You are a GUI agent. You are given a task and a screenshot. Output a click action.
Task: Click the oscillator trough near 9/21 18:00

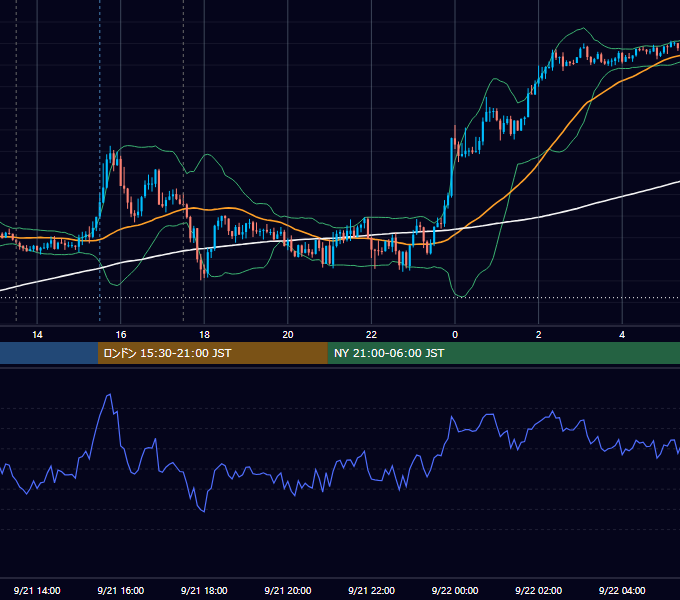pyautogui.click(x=204, y=511)
